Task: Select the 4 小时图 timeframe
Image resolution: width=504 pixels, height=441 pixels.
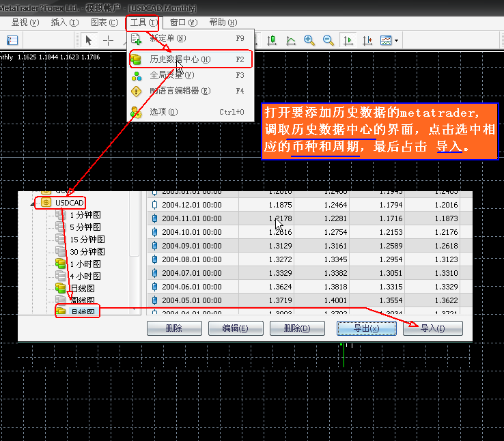Action: tap(85, 276)
